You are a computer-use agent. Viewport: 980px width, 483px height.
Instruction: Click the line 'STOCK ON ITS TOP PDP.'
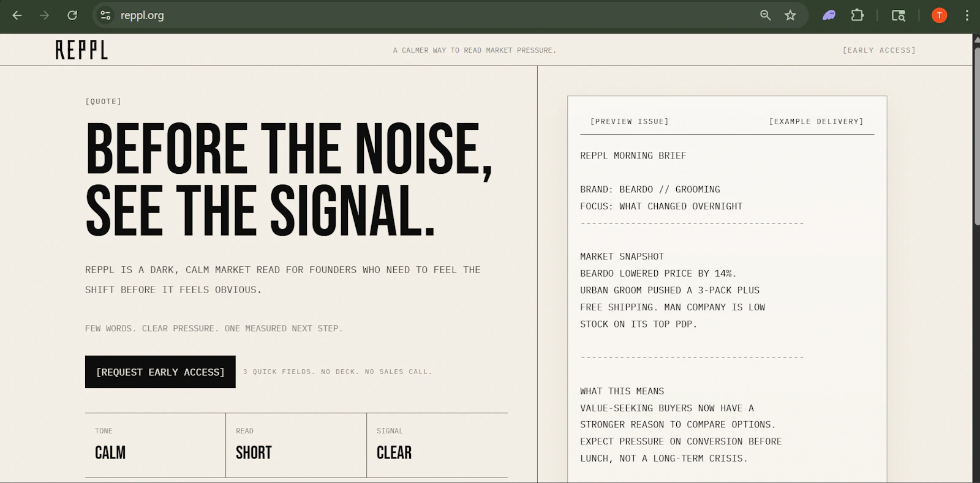click(639, 324)
